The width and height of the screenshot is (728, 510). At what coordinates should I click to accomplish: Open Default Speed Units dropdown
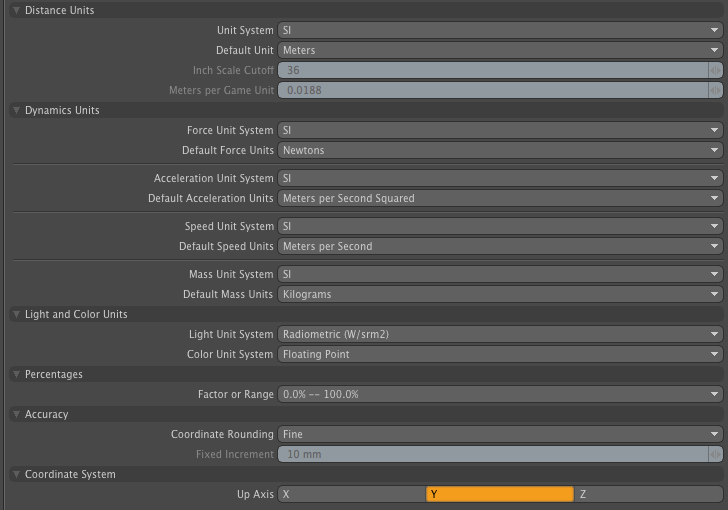(500, 246)
